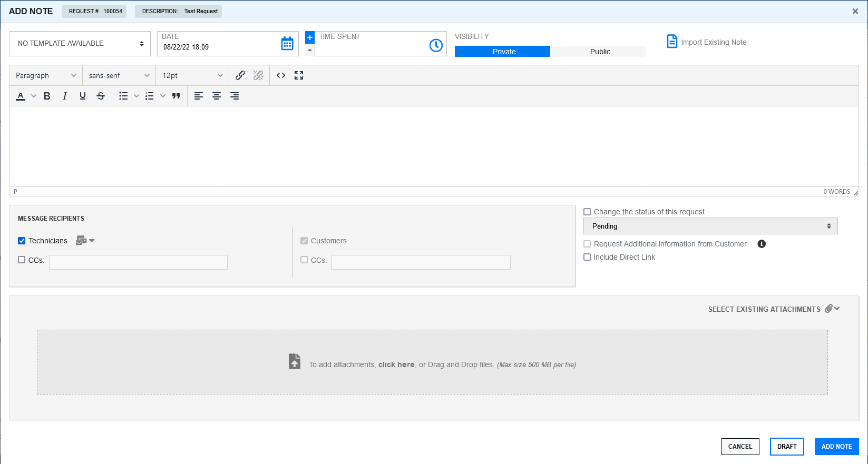Click the 0 WORDS word count
868x464 pixels.
point(836,192)
